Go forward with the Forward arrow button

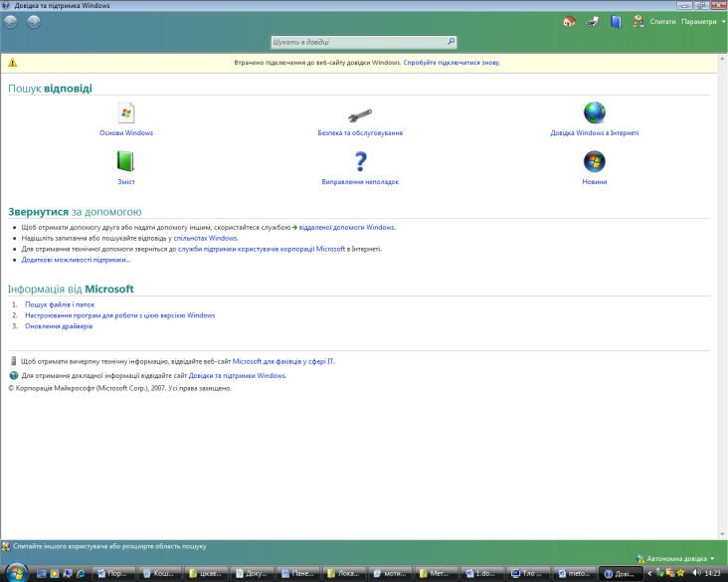(34, 22)
